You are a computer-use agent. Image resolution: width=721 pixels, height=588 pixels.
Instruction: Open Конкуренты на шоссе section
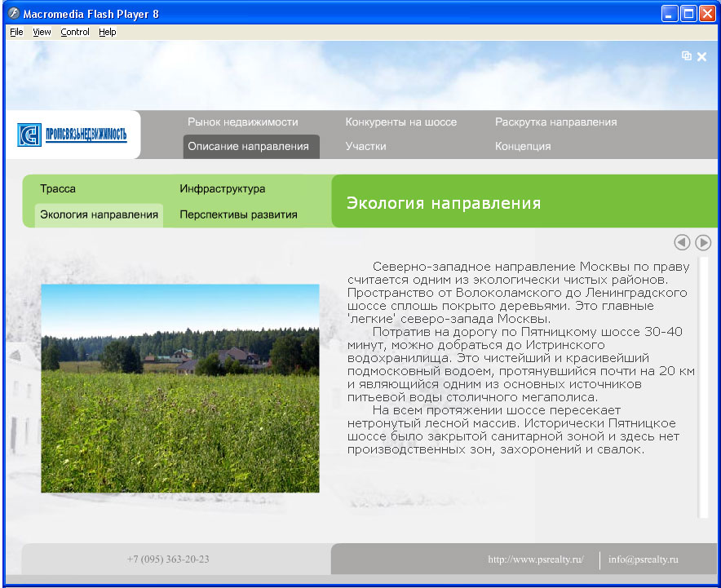(401, 122)
